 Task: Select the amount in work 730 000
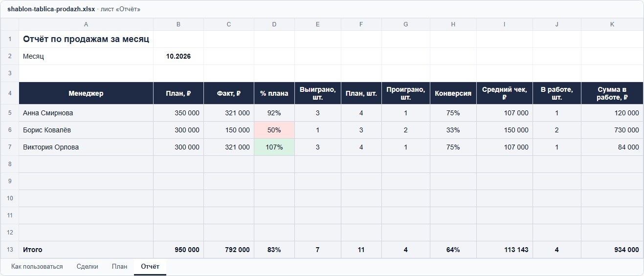pos(612,130)
